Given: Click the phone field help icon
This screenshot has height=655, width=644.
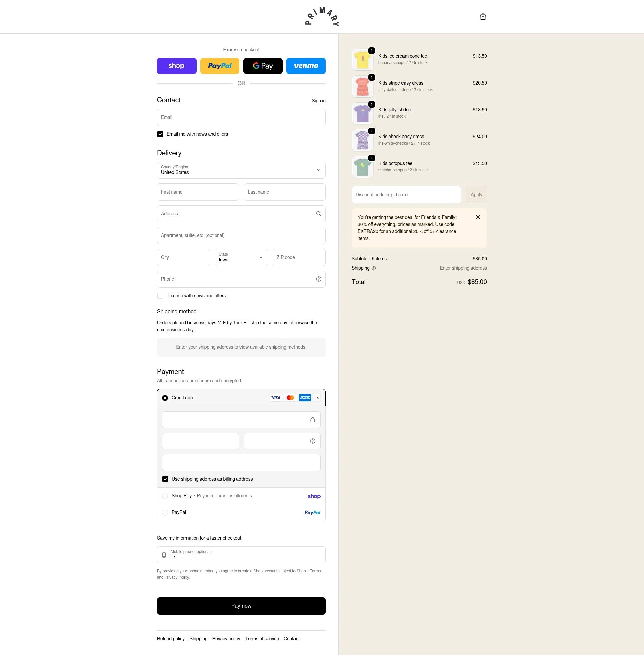Looking at the screenshot, I should (318, 279).
